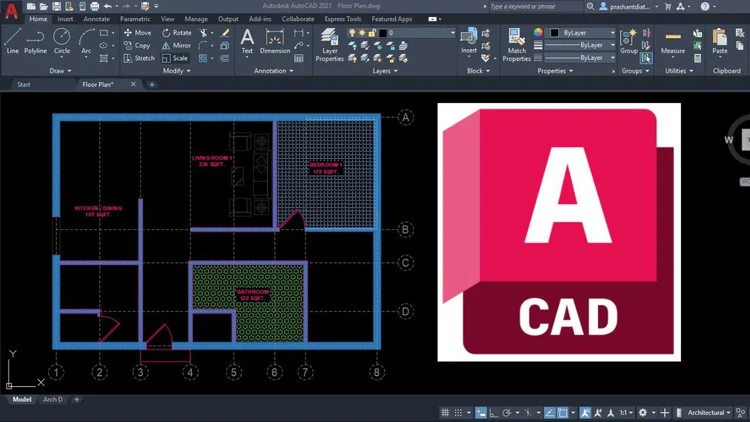The image size is (750, 422).
Task: Toggle ortho mode in status bar
Action: click(494, 412)
